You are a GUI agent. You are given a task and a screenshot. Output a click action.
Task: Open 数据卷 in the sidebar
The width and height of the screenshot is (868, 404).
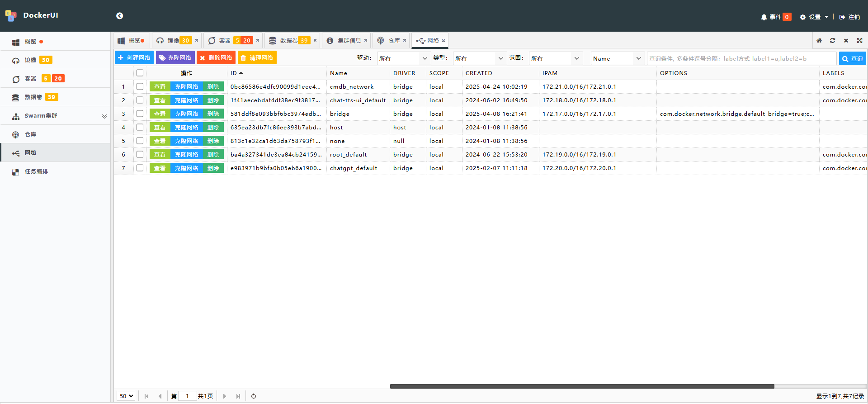[33, 97]
